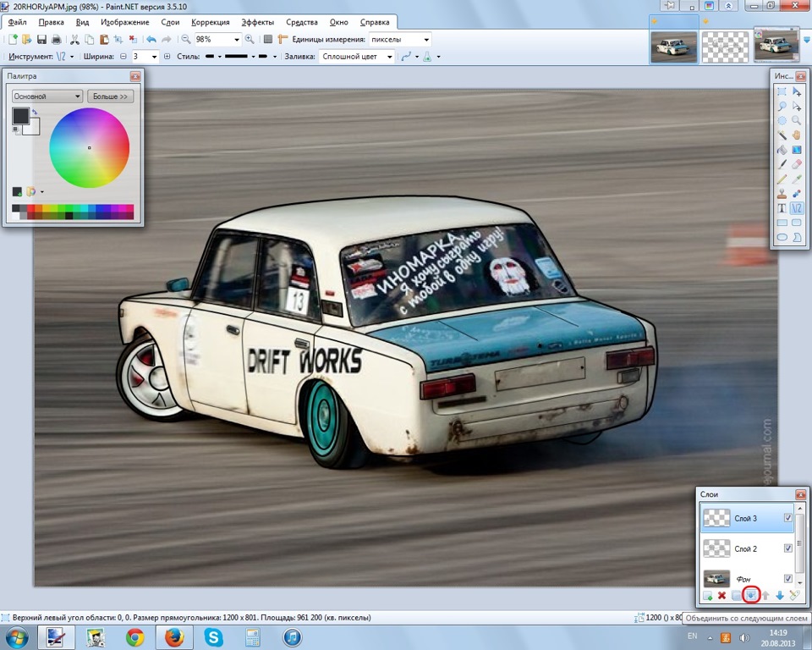This screenshot has width=812, height=650.
Task: Toggle visibility of Фон layer
Action: point(788,578)
